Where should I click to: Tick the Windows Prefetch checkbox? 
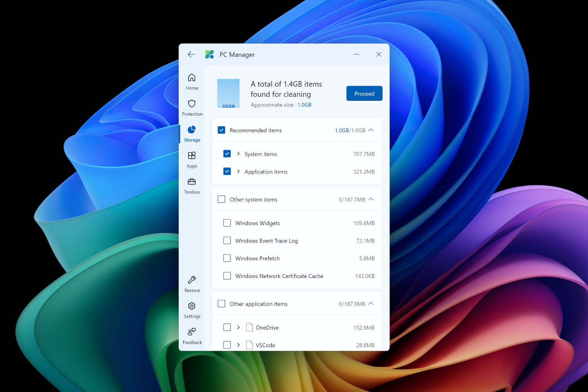pos(227,258)
